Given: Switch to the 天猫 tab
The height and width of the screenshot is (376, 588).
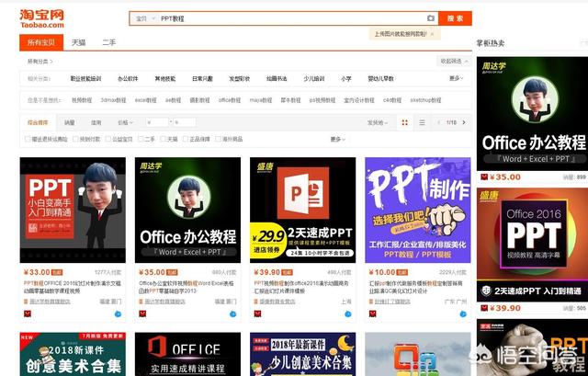Looking at the screenshot, I should coord(79,43).
